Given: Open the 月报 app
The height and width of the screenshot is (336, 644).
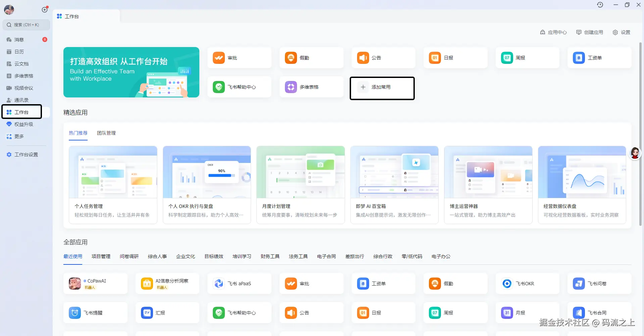Looking at the screenshot, I should coord(527,313).
